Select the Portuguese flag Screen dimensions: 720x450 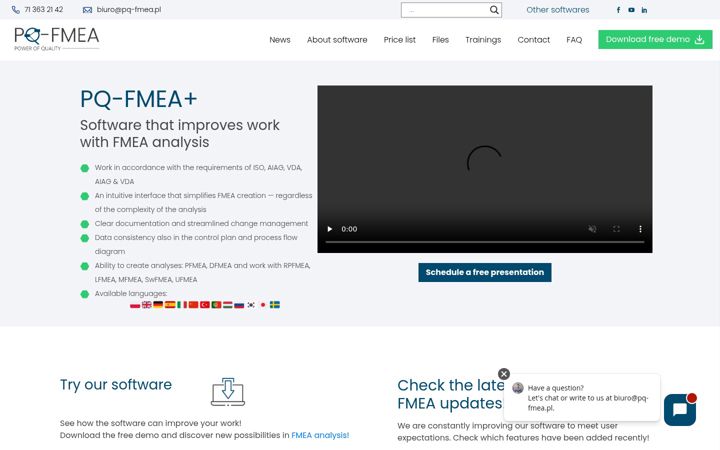point(216,304)
